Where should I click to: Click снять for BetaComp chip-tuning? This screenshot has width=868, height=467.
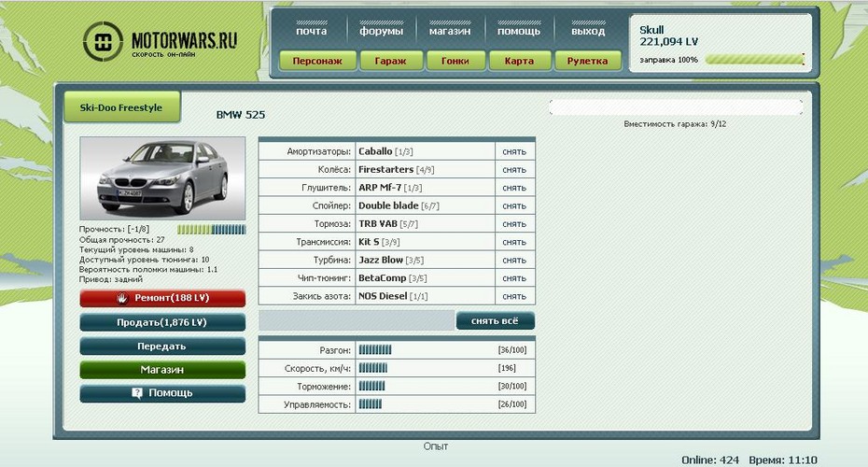point(514,278)
